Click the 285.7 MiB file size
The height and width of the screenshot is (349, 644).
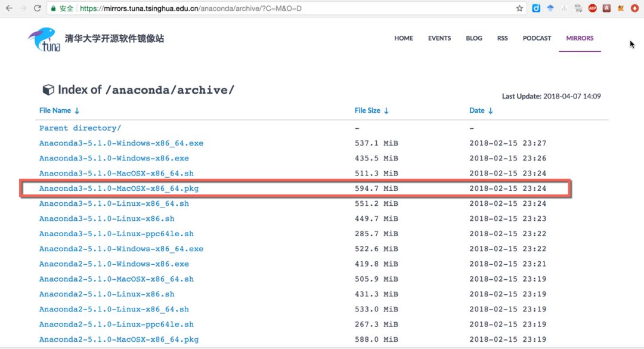pos(376,233)
